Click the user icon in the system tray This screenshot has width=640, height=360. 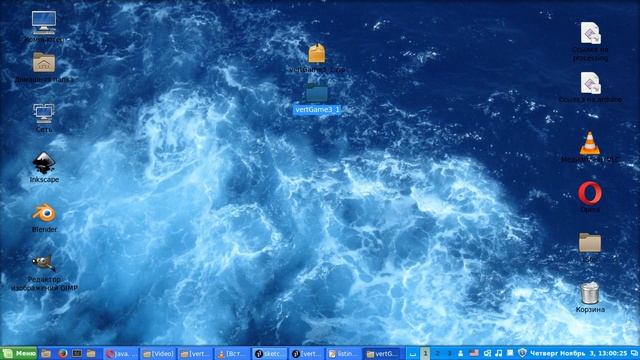click(x=460, y=353)
